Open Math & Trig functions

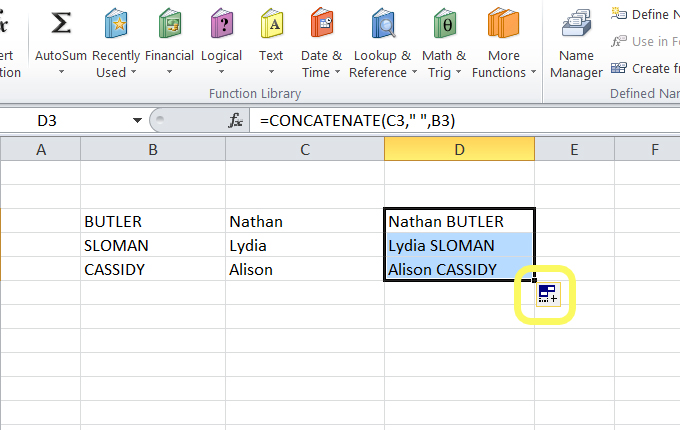pyautogui.click(x=444, y=24)
